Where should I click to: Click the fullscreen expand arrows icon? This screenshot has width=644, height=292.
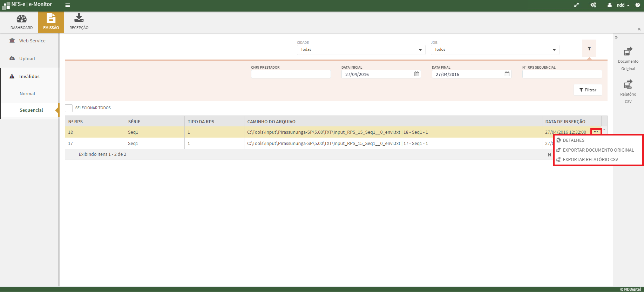pyautogui.click(x=576, y=5)
